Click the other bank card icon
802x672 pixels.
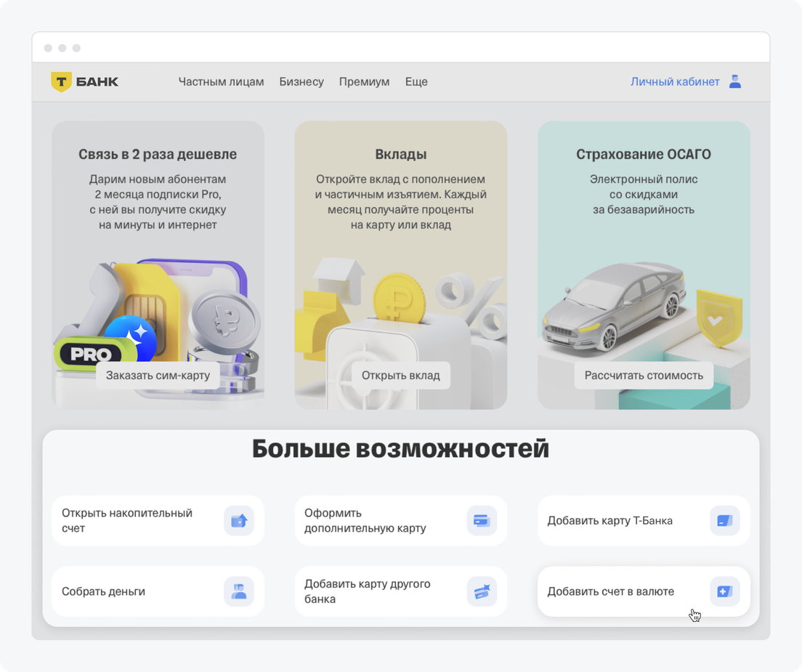click(481, 591)
